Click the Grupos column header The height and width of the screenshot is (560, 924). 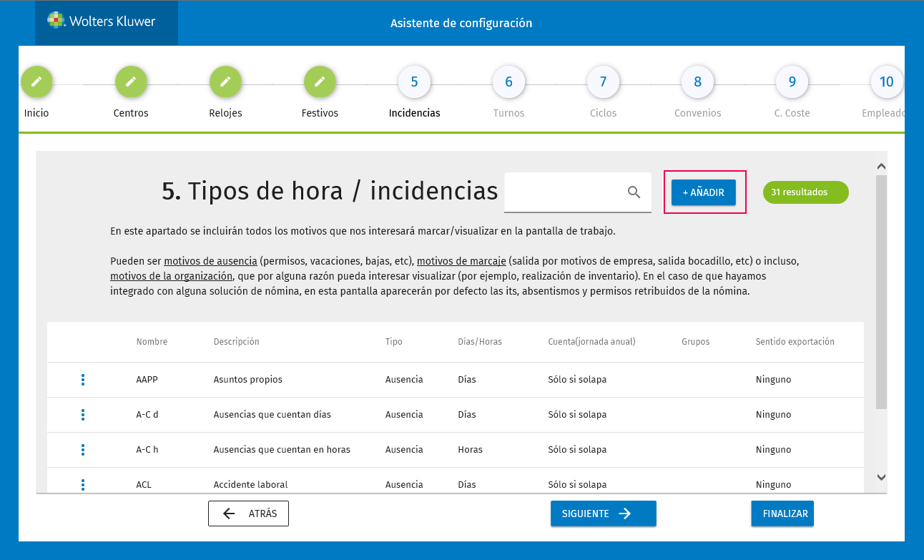click(x=696, y=342)
